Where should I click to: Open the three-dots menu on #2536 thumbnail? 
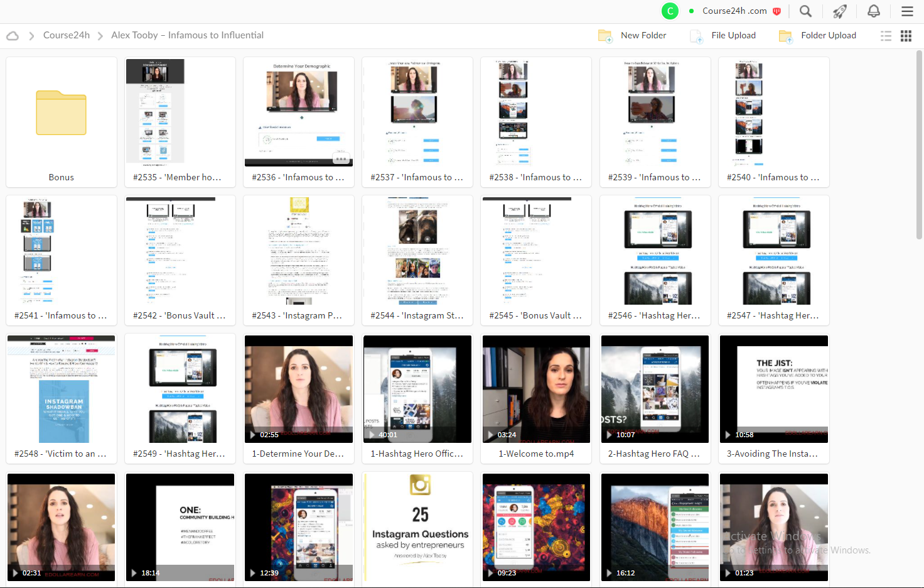(341, 159)
